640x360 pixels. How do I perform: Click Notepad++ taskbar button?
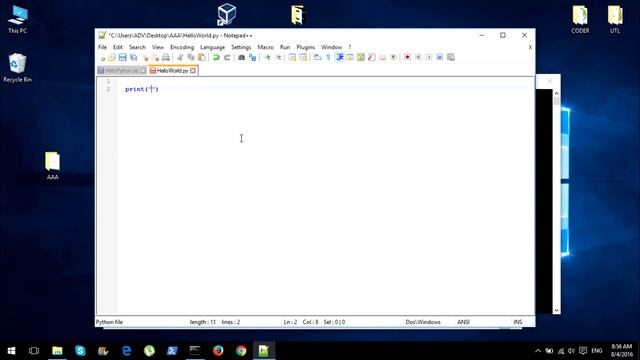point(264,351)
